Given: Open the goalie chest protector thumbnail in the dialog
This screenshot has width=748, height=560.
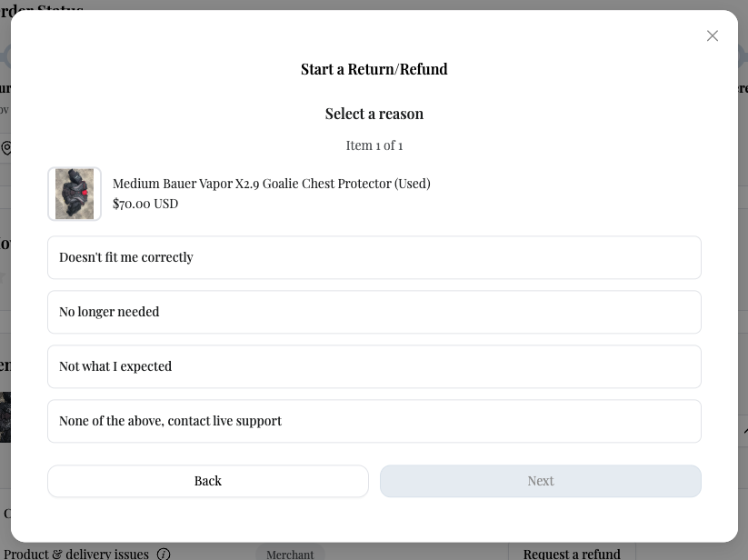Looking at the screenshot, I should pos(75,194).
